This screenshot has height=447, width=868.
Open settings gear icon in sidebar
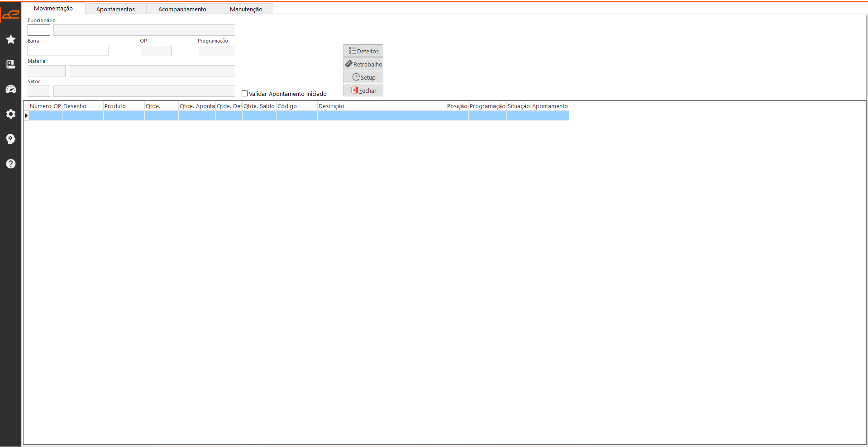tap(11, 114)
